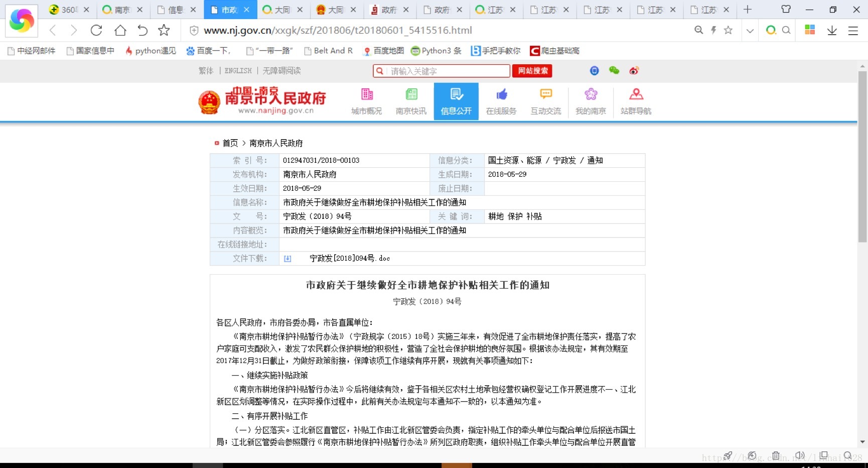The width and height of the screenshot is (868, 468).
Task: Open 爬虫基础高 bookmark
Action: 555,51
